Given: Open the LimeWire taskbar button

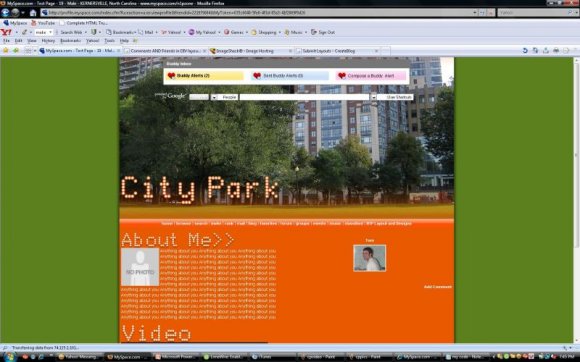Looking at the screenshot, I should click(x=223, y=357).
